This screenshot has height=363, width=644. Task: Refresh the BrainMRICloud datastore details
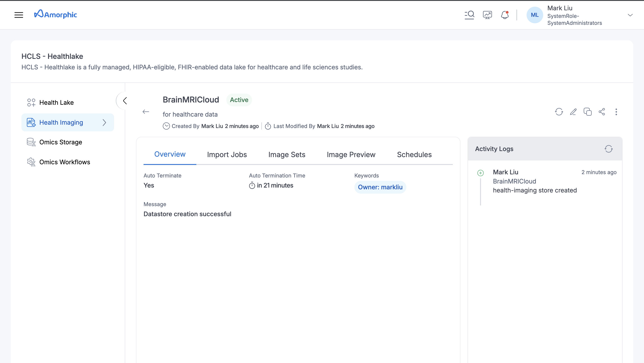tap(559, 112)
